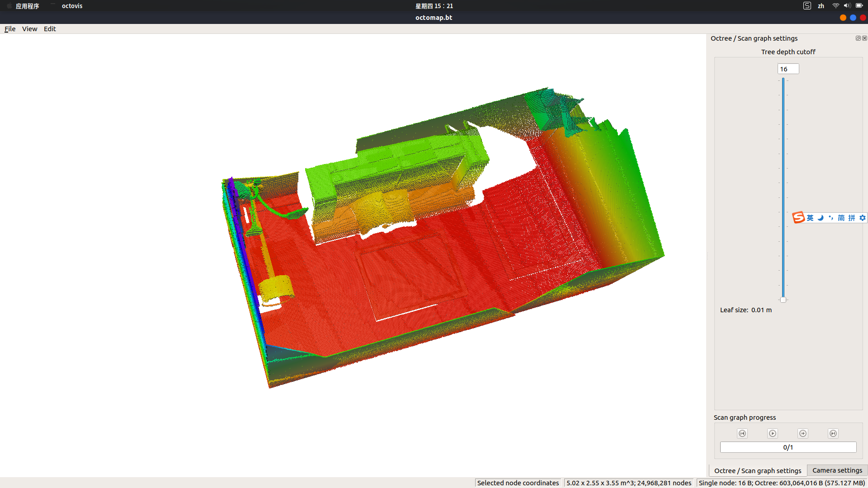Float the Octree settings dock panel
Screen dimensions: 868x488
click(x=858, y=38)
